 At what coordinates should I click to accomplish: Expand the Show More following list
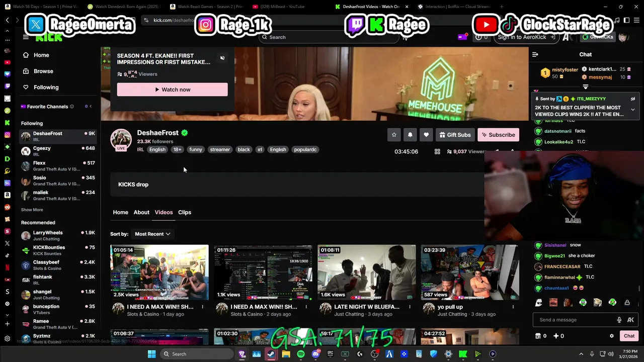pos(32,210)
